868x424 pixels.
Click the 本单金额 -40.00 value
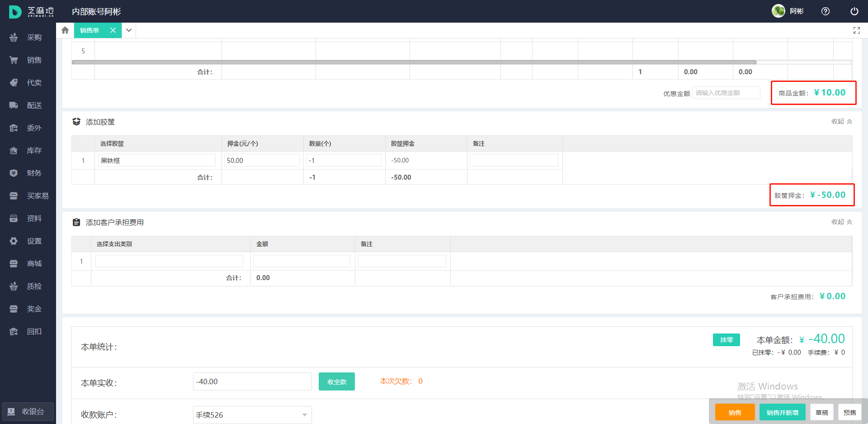pyautogui.click(x=827, y=339)
